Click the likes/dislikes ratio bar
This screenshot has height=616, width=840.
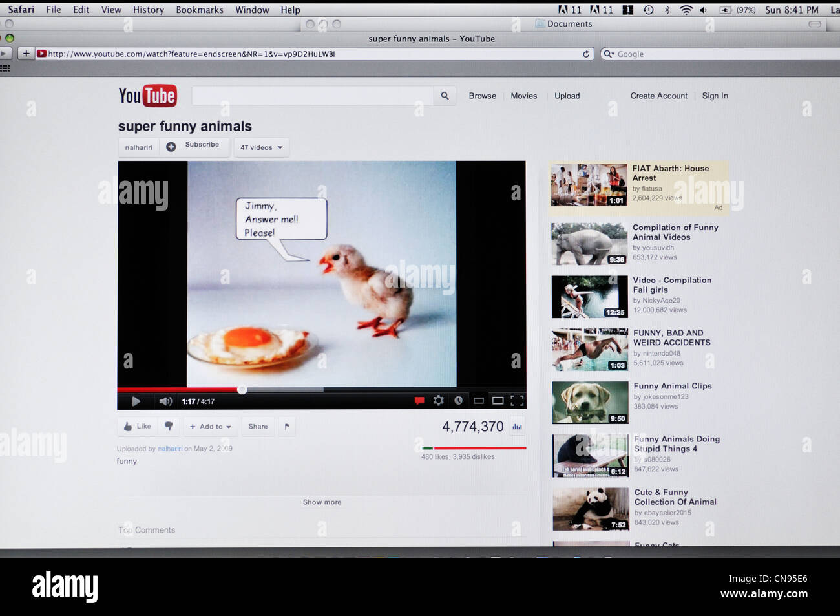coord(474,448)
